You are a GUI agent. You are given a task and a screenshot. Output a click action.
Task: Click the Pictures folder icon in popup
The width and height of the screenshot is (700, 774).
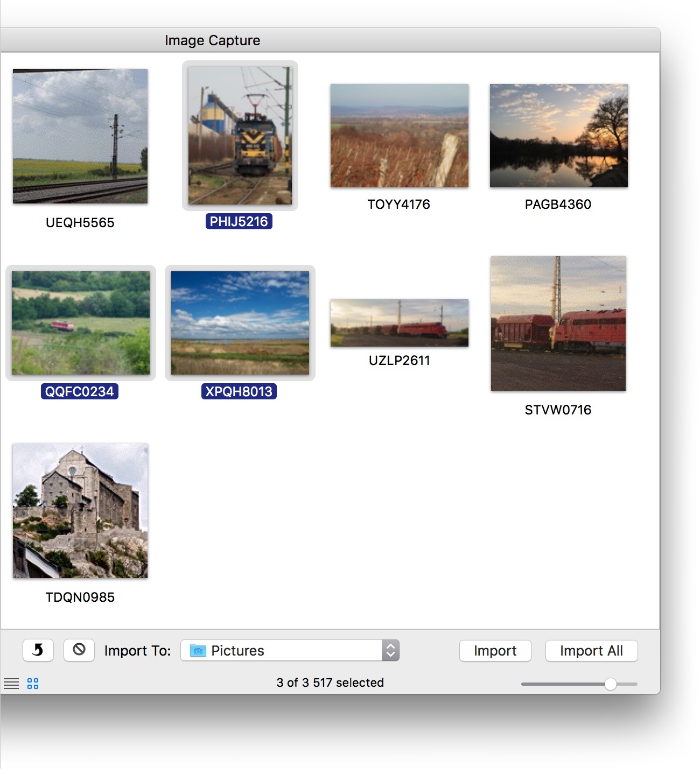point(198,651)
